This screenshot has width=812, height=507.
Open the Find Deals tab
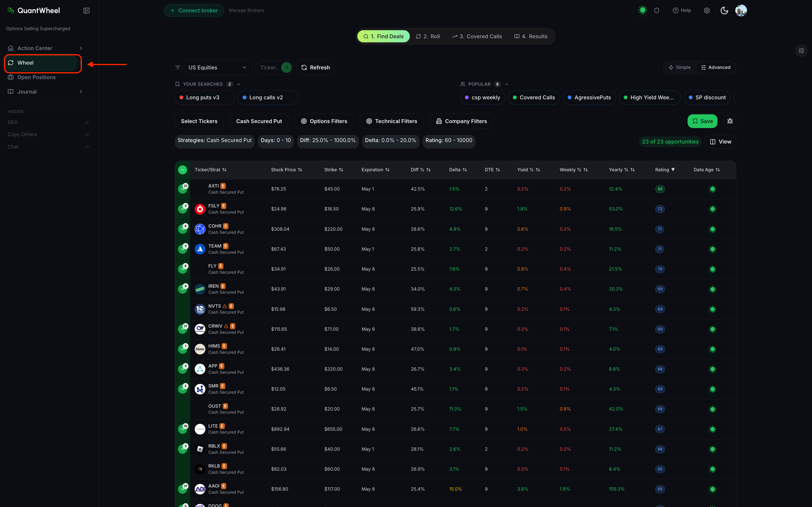(x=383, y=36)
